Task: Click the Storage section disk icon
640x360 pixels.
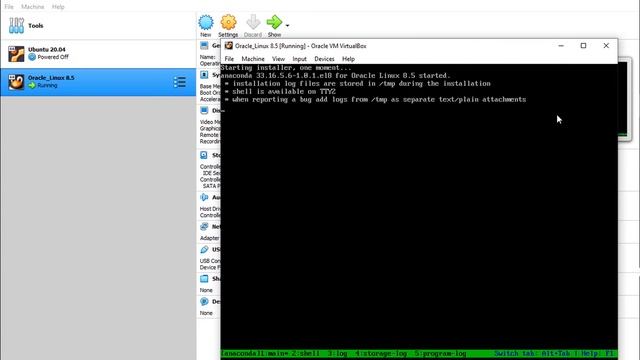Action: click(204, 155)
